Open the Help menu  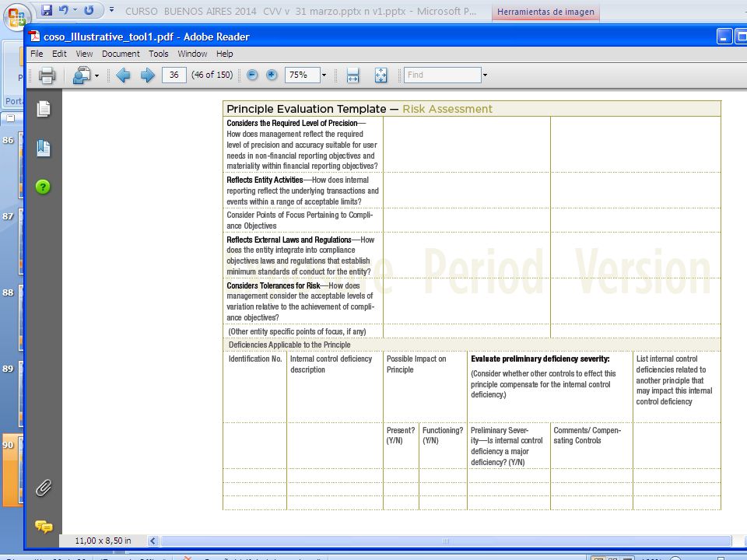pos(224,54)
